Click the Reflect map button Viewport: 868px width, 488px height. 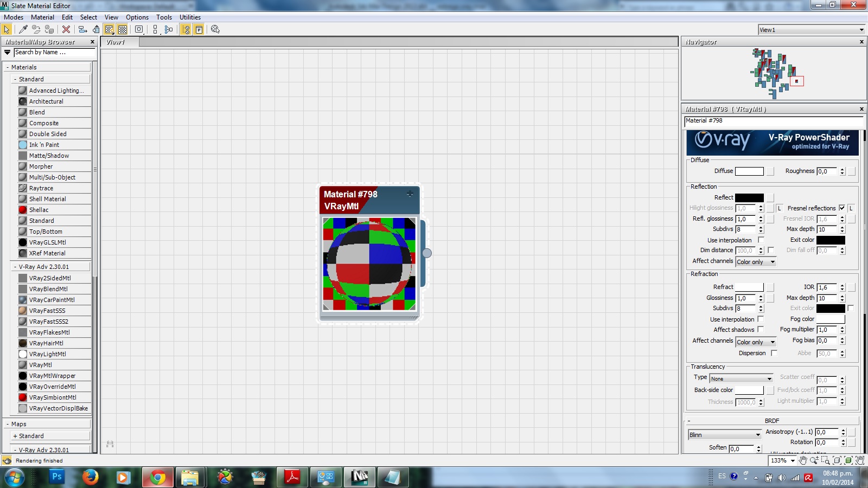(x=770, y=198)
